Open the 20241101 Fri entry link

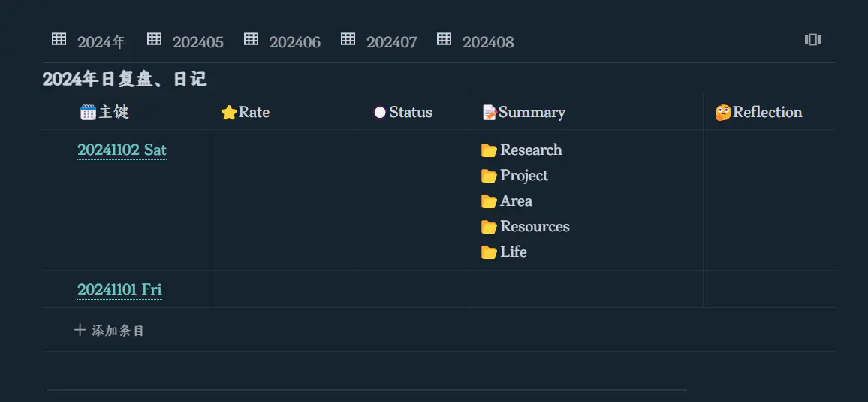[119, 289]
